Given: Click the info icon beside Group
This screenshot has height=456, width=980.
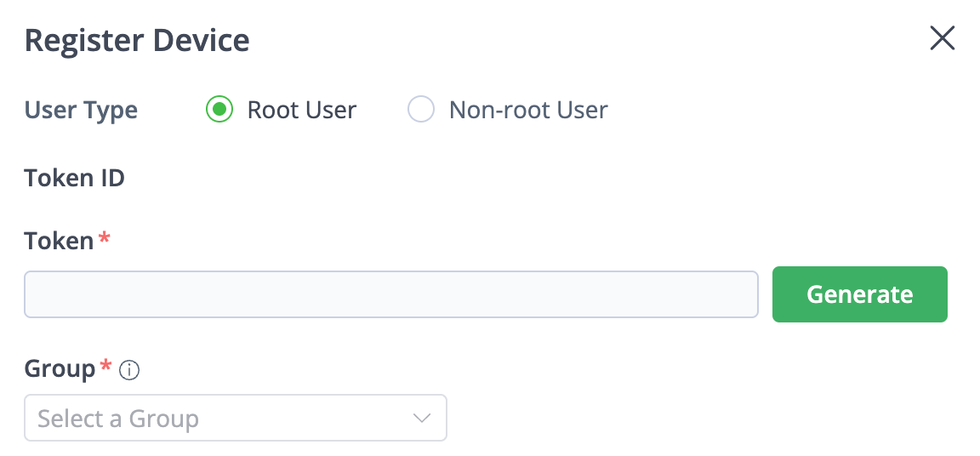Looking at the screenshot, I should pos(129,370).
